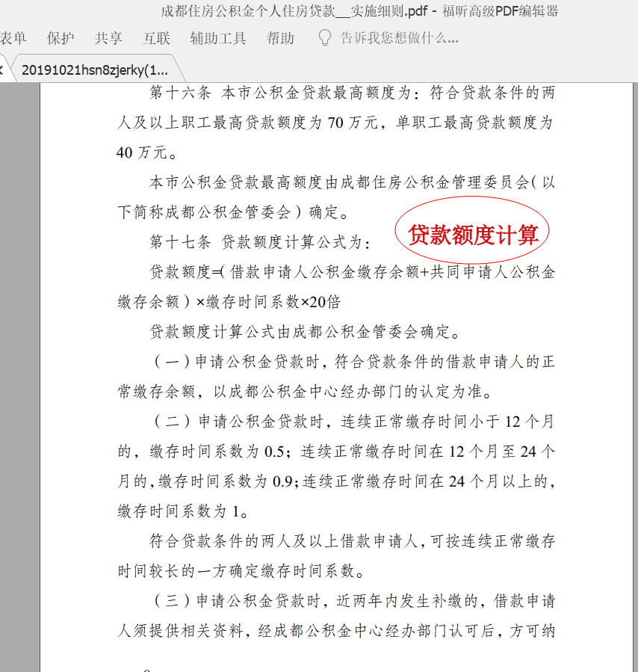Open the 保护 menu
Screen dimensions: 638x672
tap(61, 38)
